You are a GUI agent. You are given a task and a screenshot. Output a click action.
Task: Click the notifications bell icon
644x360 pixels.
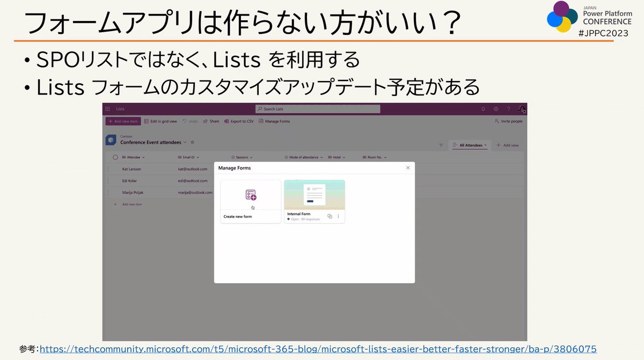(483, 109)
